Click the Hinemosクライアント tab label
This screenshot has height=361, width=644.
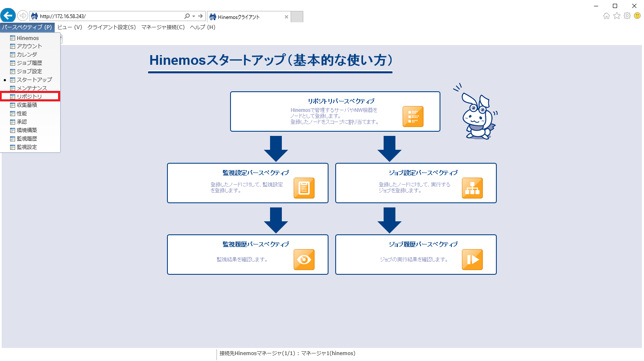click(239, 17)
